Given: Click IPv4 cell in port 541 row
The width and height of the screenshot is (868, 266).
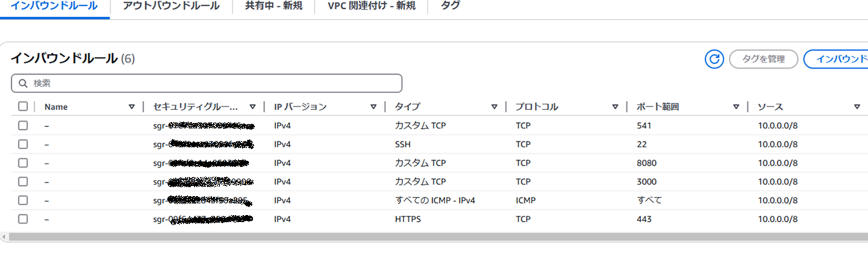Looking at the screenshot, I should coord(282,125).
